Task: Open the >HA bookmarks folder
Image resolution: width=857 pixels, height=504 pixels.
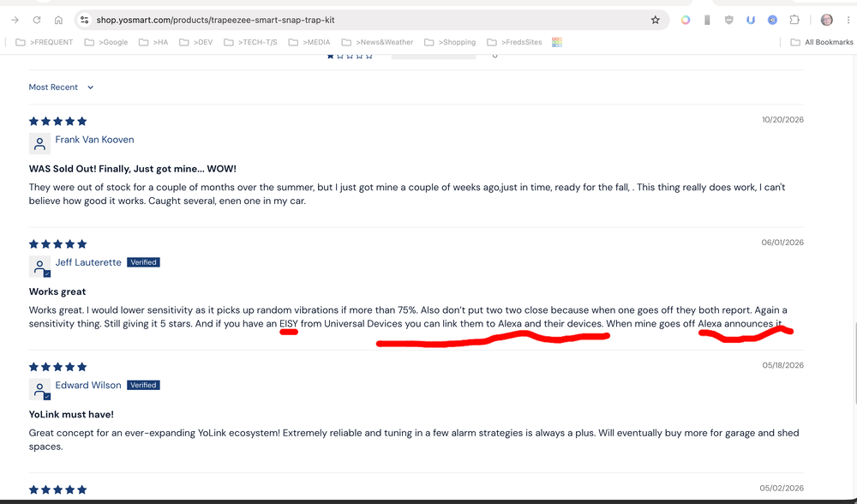Action: coord(153,42)
